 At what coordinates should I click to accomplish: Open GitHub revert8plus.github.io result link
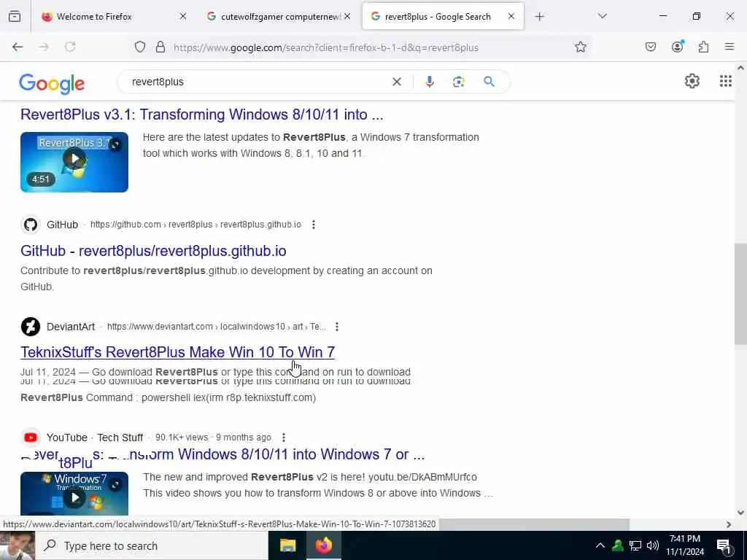(x=153, y=251)
